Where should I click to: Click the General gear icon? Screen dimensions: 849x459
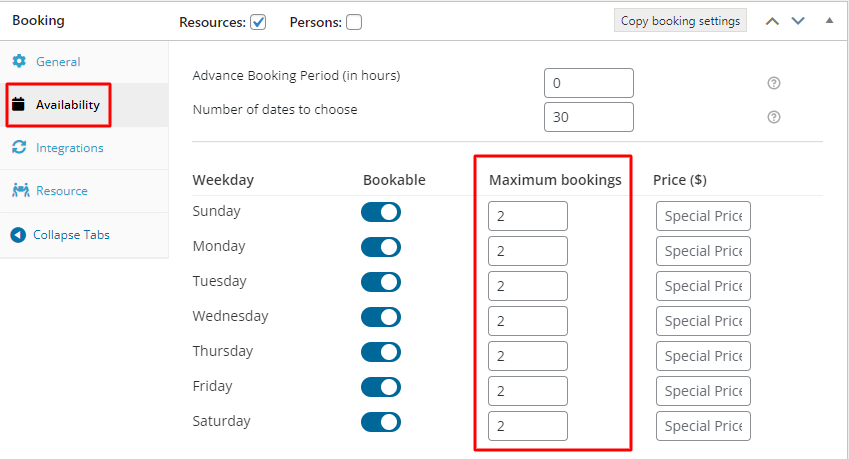pos(19,61)
